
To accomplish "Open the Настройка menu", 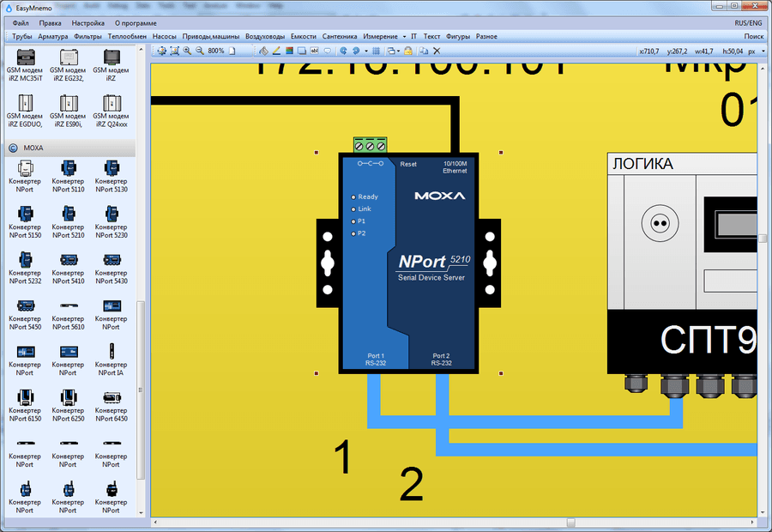I will [88, 23].
